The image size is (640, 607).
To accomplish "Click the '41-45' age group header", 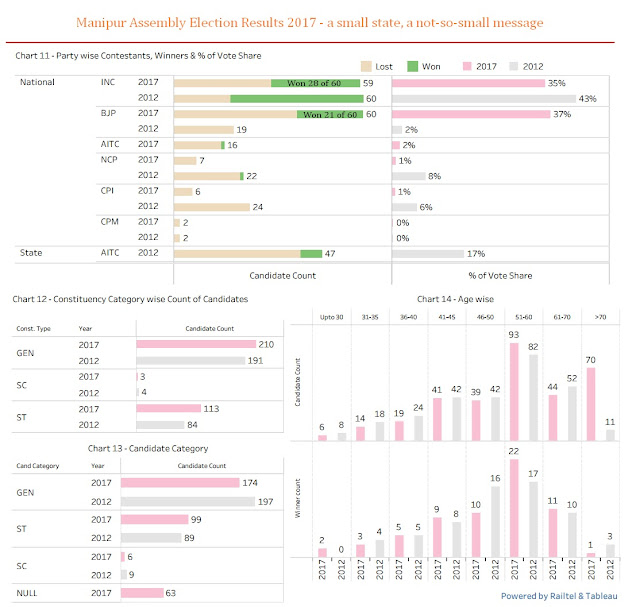I will point(447,317).
